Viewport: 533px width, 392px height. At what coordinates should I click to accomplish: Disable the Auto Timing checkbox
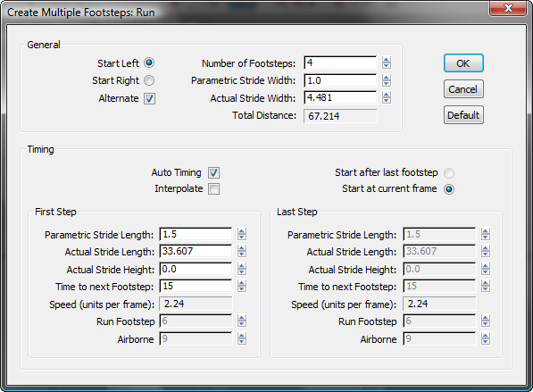pos(213,172)
